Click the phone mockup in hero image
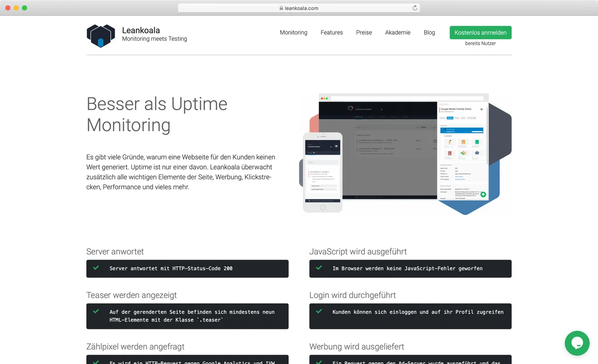Image resolution: width=598 pixels, height=364 pixels. coord(322,172)
